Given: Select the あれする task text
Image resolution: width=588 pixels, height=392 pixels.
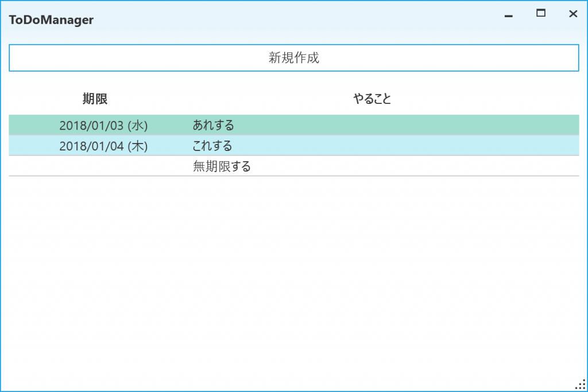Looking at the screenshot, I should click(213, 125).
